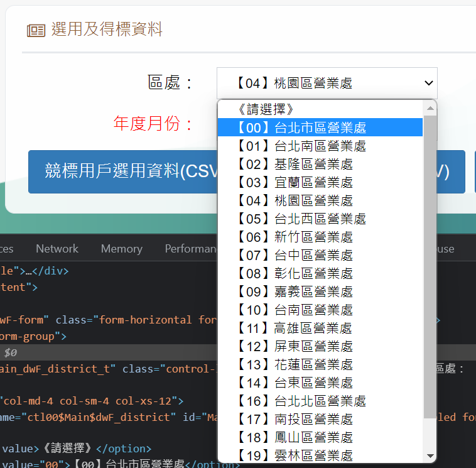Image resolution: width=476 pixels, height=468 pixels.
Task: Pick 【02】基隆區營業處 option
Action: [x=320, y=164]
